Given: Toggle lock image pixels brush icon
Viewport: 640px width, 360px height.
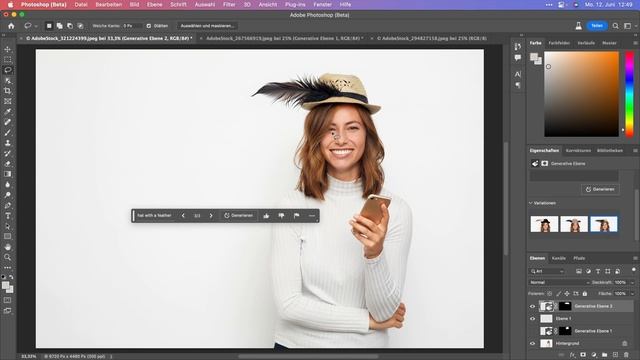Looking at the screenshot, I should click(558, 293).
